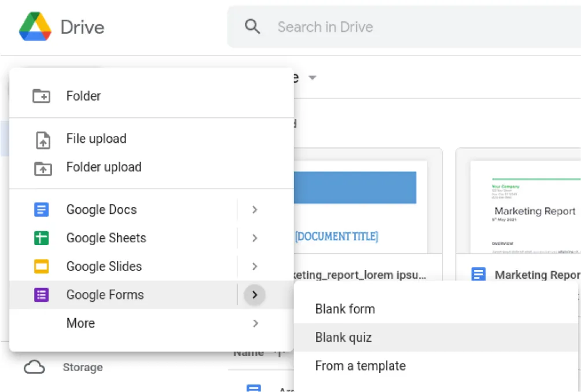The width and height of the screenshot is (581, 392).
Task: Expand the Google Slides submenu arrow
Action: pos(255,266)
